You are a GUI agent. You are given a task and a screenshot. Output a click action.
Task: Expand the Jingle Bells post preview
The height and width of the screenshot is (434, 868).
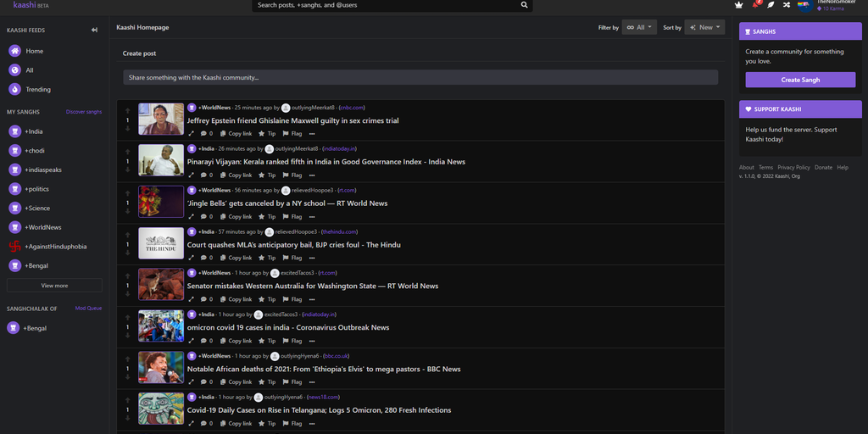(191, 216)
